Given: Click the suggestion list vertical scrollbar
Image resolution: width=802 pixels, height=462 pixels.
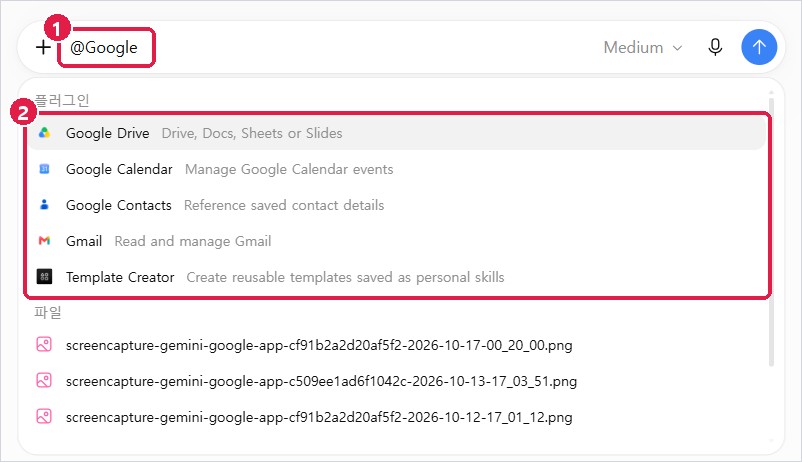Looking at the screenshot, I should point(771,230).
